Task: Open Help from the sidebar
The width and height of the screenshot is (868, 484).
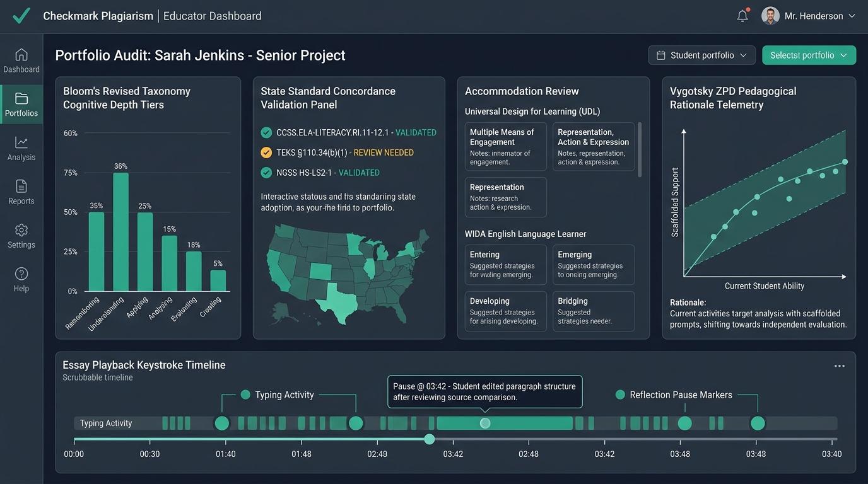Action: [21, 280]
